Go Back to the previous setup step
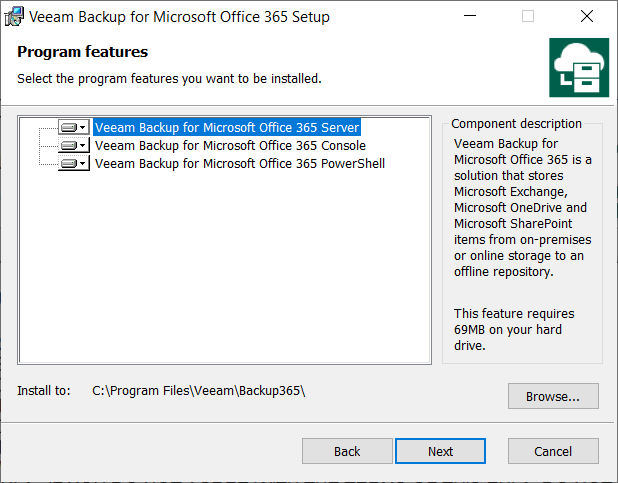This screenshot has width=618, height=483. click(x=347, y=451)
